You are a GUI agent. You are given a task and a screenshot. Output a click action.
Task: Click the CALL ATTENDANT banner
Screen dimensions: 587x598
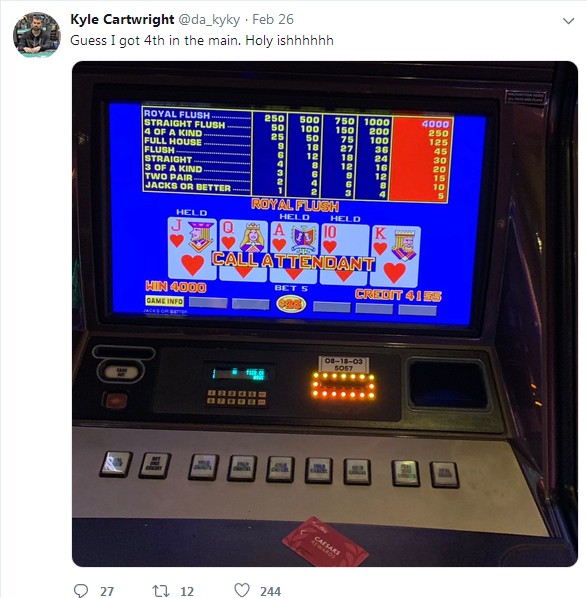294,261
